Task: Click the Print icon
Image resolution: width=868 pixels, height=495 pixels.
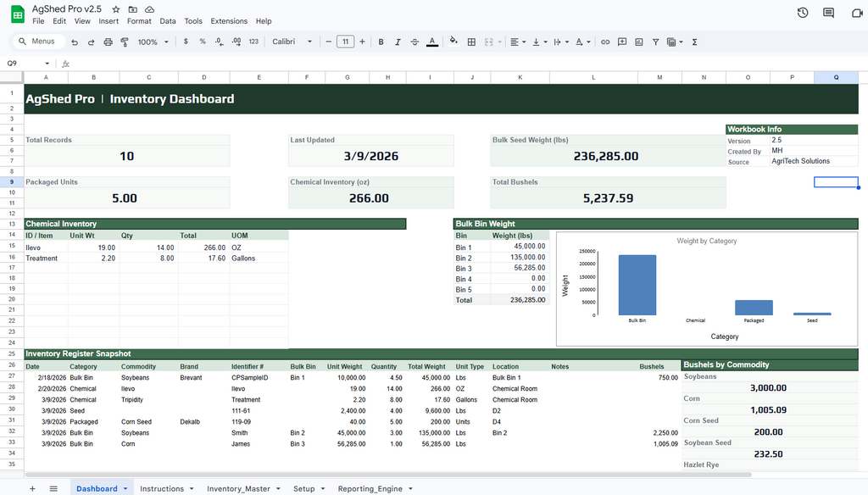Action: click(x=108, y=41)
